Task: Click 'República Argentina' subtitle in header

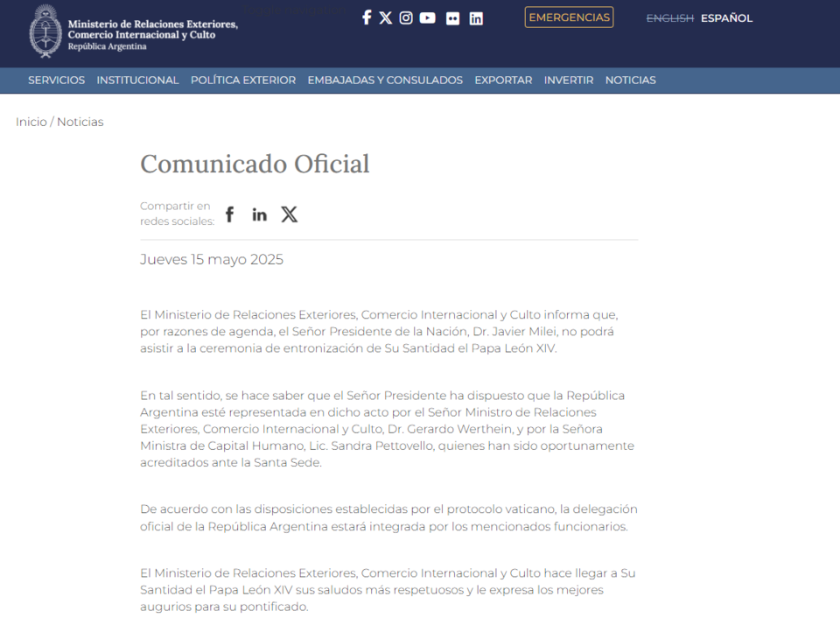Action: [107, 46]
